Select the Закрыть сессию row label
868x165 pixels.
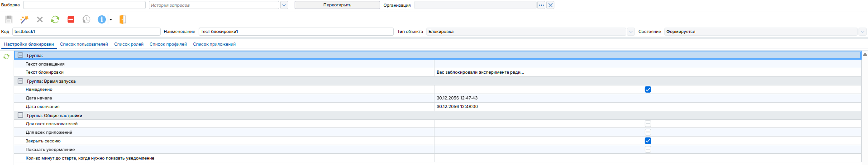pyautogui.click(x=43, y=141)
